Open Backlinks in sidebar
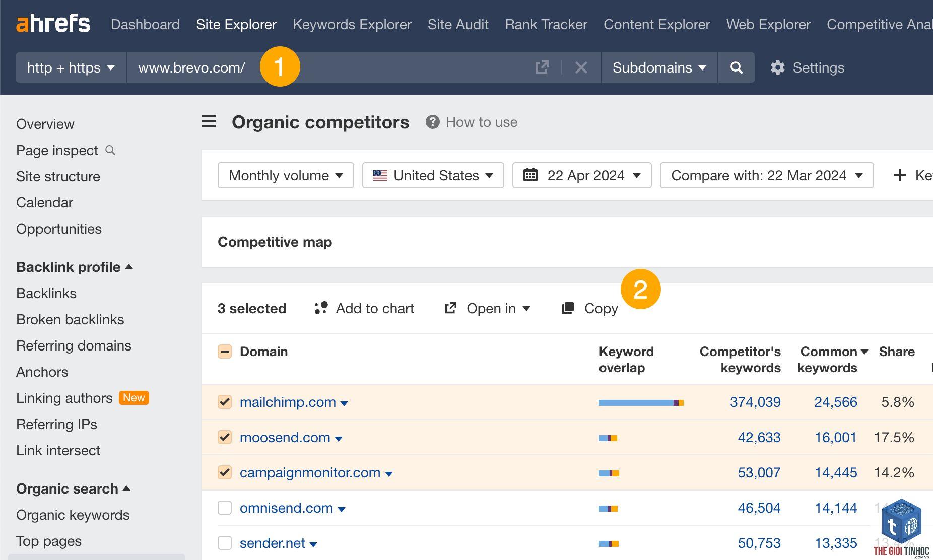Image resolution: width=933 pixels, height=560 pixels. 46,293
